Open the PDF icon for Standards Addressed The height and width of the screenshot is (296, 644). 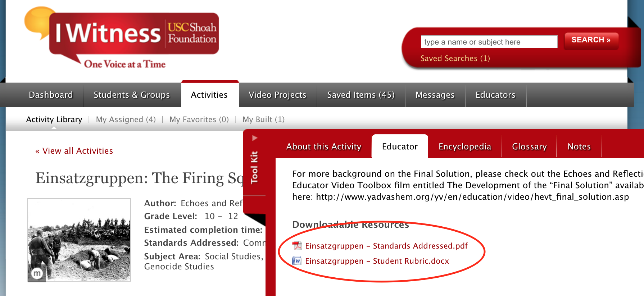(297, 246)
